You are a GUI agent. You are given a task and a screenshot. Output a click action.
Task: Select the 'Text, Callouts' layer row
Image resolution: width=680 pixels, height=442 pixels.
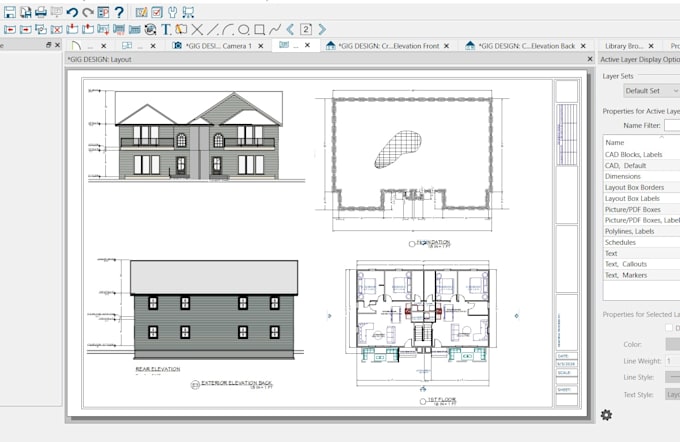click(x=641, y=264)
